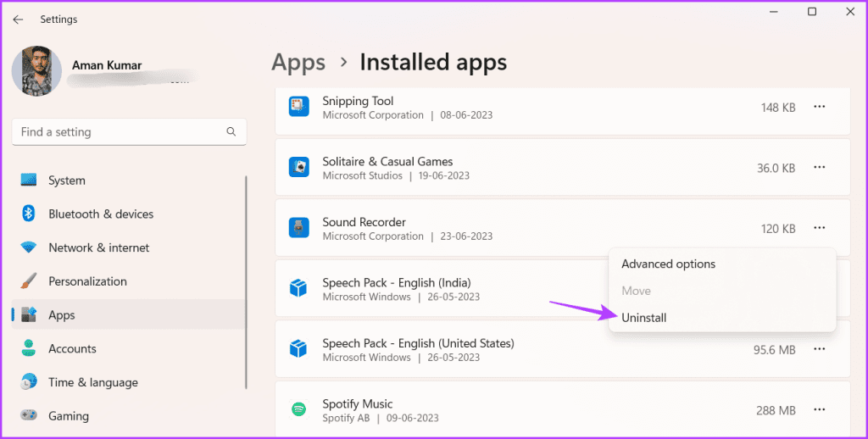Click the Snipping Tool app name
868x439 pixels.
[358, 101]
